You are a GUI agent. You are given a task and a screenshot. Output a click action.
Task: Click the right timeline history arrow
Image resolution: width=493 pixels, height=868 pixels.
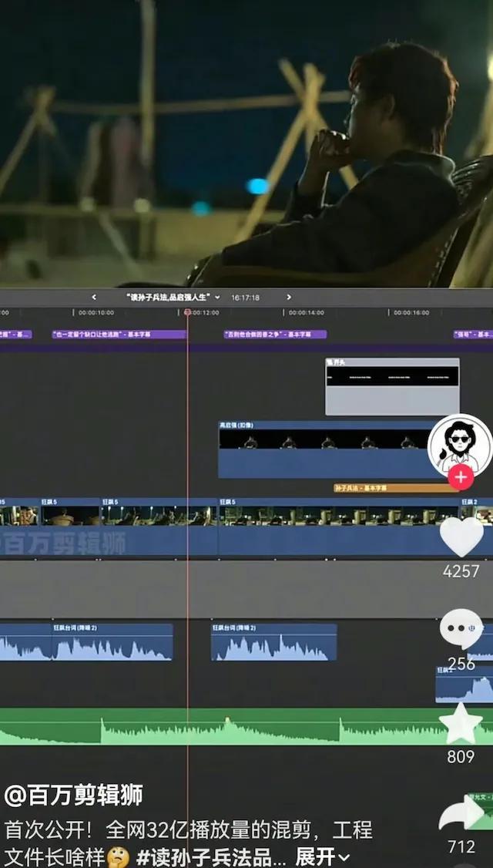point(289,298)
